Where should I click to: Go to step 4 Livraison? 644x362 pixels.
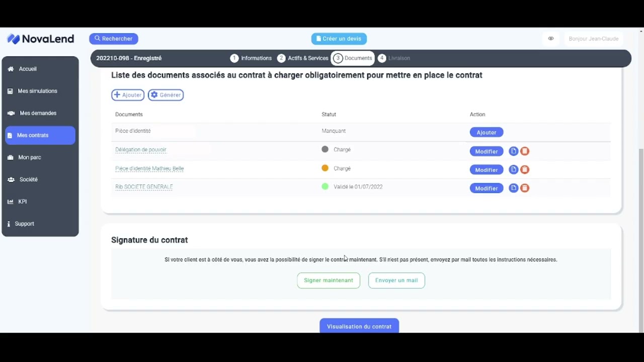(394, 58)
